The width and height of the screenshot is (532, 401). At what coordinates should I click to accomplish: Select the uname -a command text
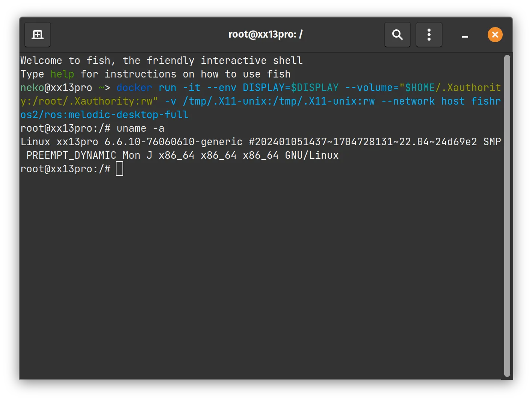(x=140, y=128)
